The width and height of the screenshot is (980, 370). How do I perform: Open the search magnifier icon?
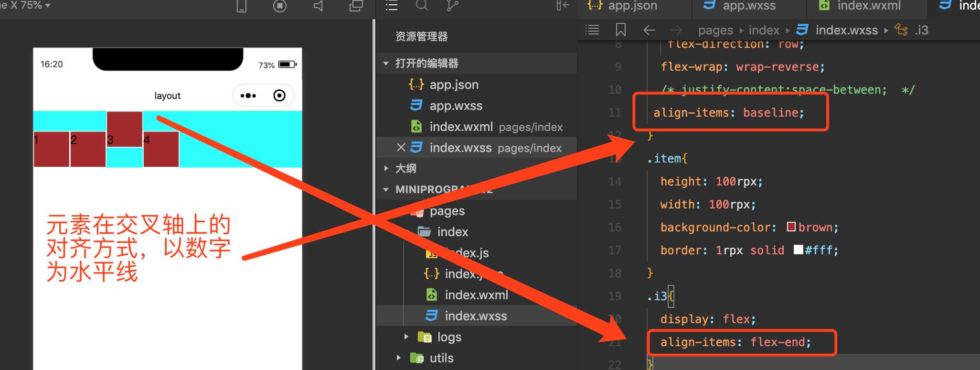(422, 5)
